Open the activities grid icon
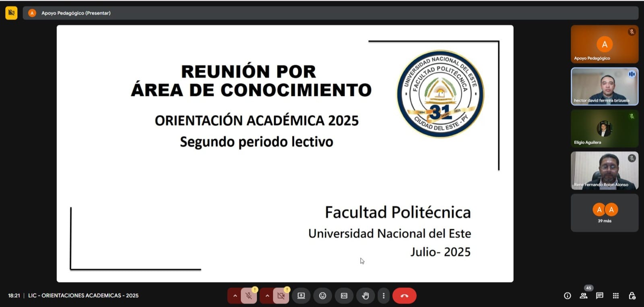 [616, 296]
